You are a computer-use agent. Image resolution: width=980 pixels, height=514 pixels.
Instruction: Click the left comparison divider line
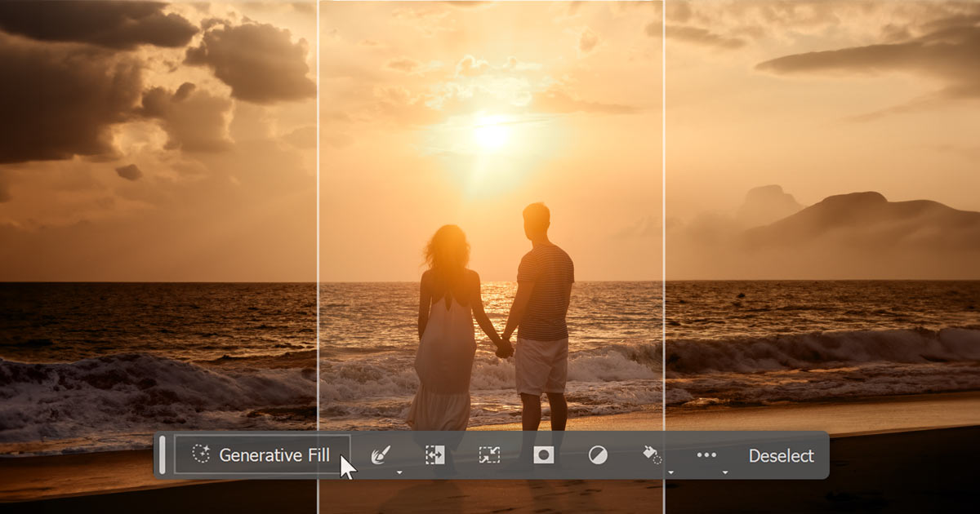coord(320,204)
